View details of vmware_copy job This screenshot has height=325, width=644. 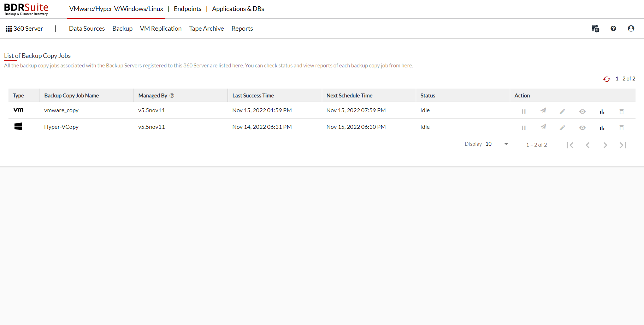coord(583,112)
